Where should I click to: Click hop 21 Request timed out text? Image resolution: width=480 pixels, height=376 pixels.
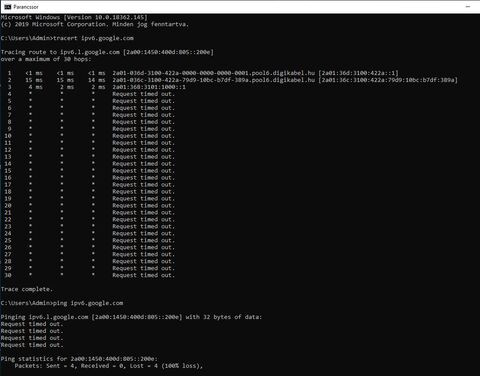[143, 213]
